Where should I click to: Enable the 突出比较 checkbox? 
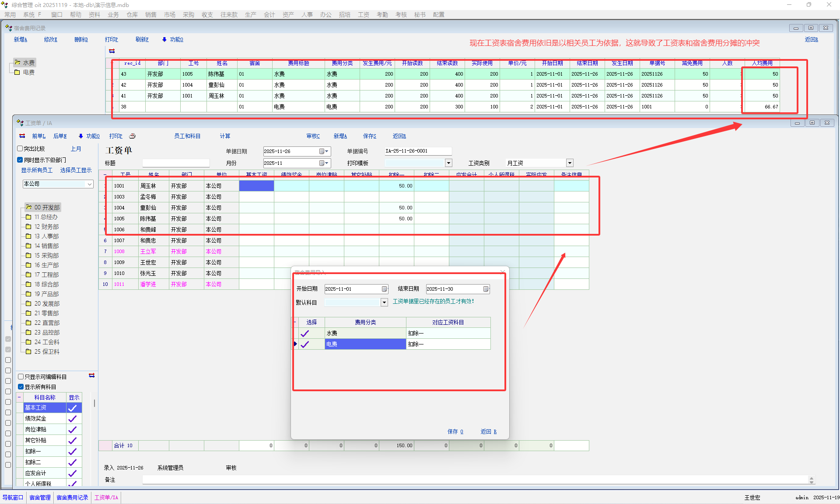20,149
